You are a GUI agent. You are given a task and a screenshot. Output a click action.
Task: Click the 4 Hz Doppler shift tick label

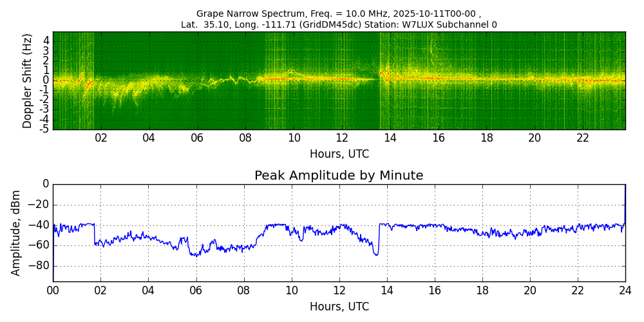(x=46, y=40)
